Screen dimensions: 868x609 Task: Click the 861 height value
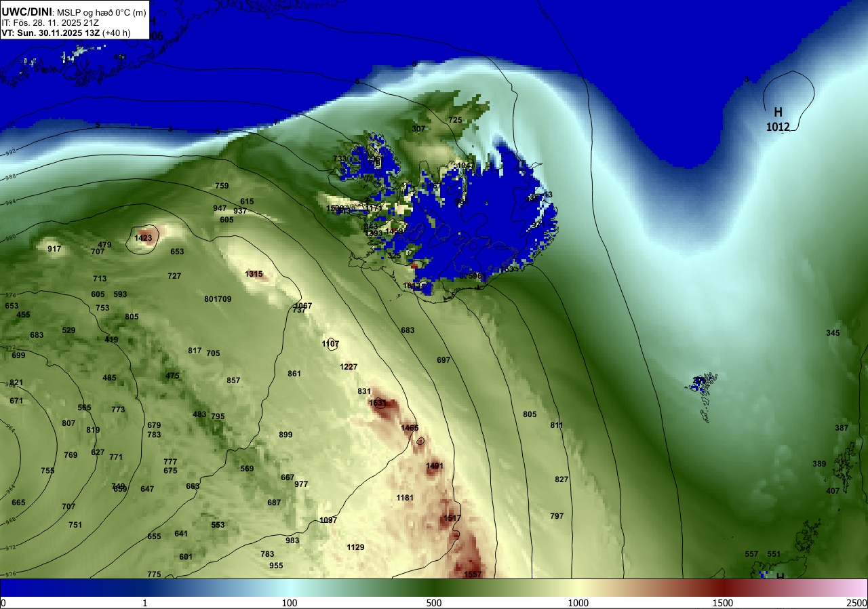(x=294, y=374)
